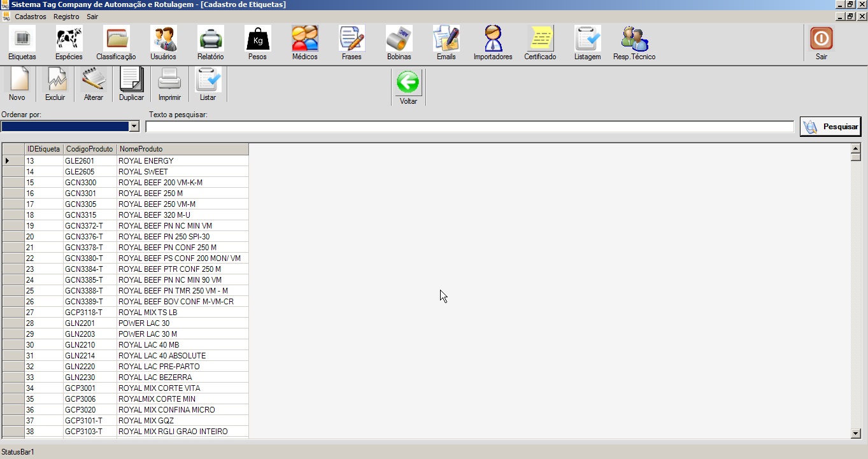
Task: Open the Cadastros menu
Action: click(x=31, y=17)
